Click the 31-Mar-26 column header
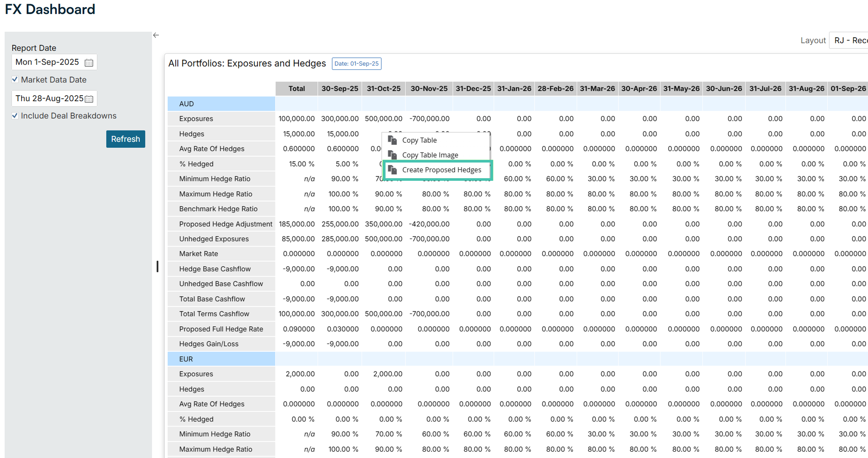 597,89
